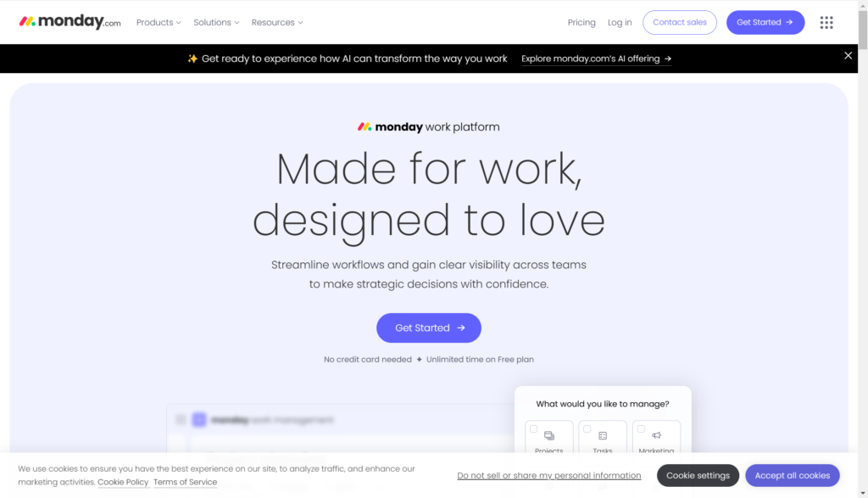Select Log in from header

620,23
